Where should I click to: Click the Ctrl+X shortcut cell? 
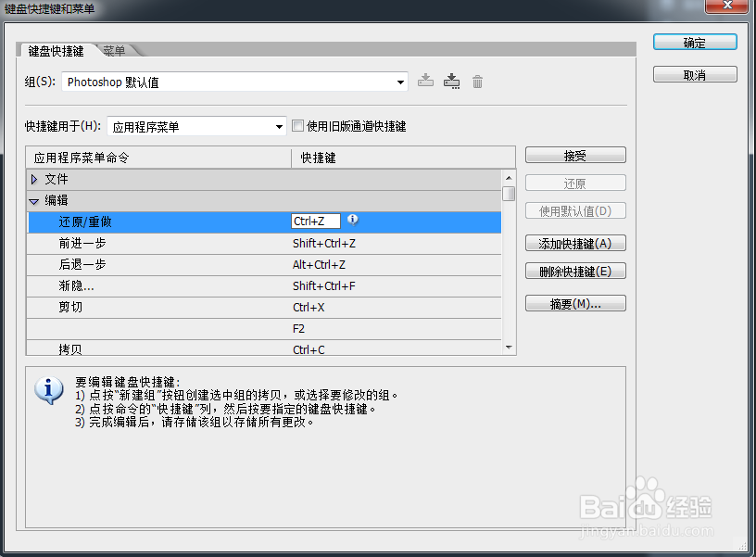pyautogui.click(x=309, y=307)
